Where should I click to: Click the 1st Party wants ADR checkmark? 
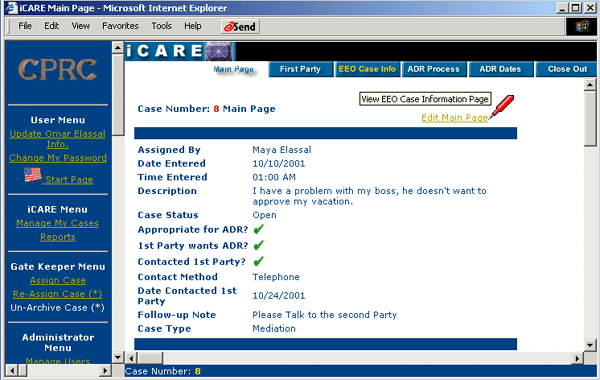tap(259, 245)
